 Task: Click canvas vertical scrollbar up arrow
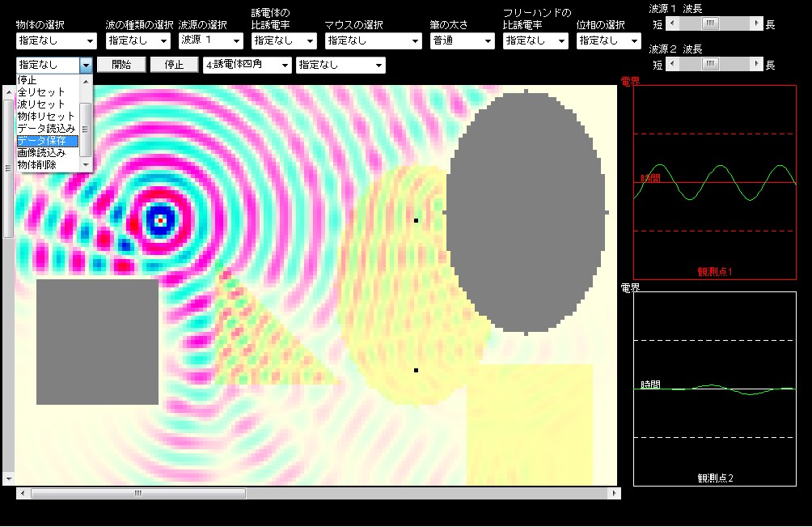coord(8,92)
